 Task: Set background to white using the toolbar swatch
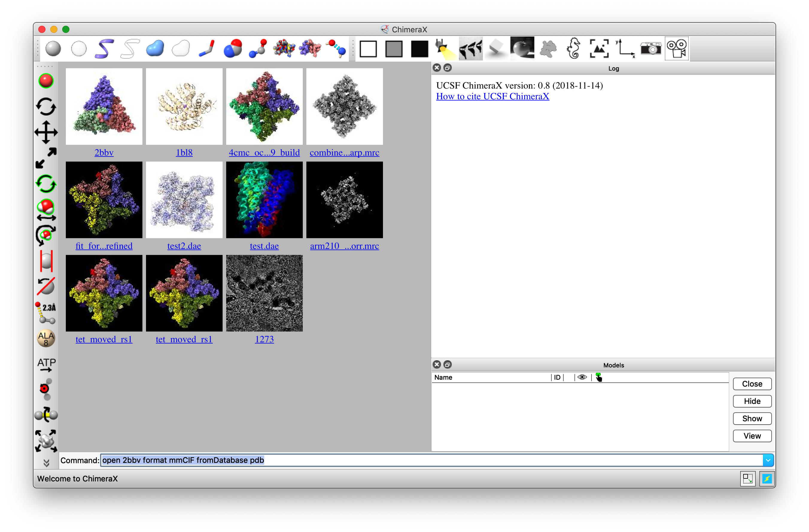tap(369, 48)
